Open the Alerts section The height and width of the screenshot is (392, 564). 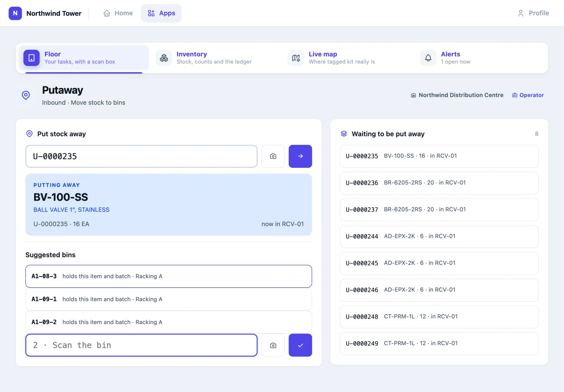click(x=480, y=58)
